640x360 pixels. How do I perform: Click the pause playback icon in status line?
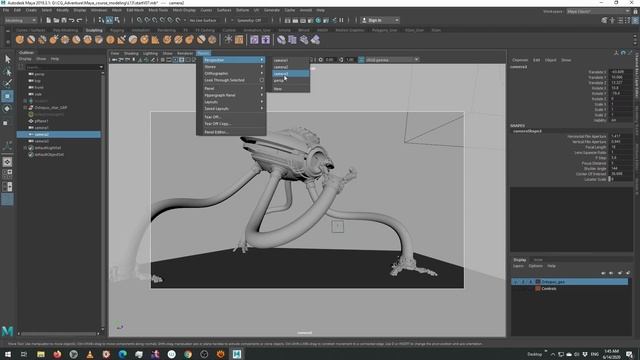click(x=342, y=20)
